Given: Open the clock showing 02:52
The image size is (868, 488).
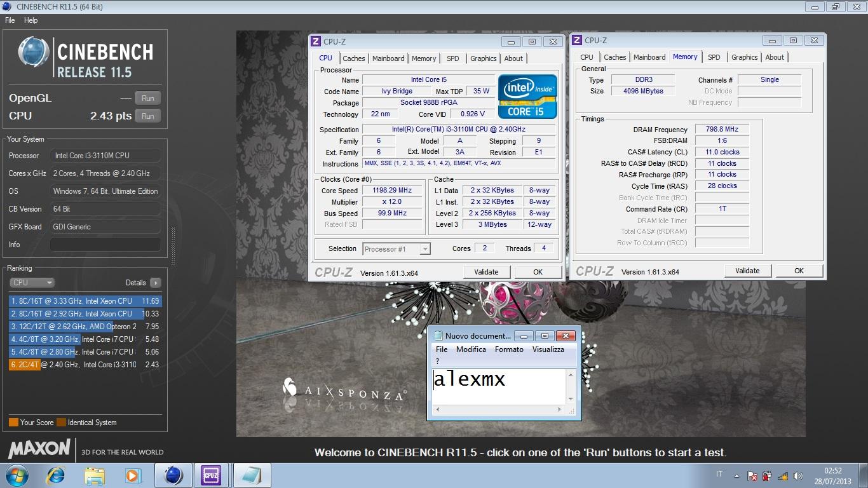Looking at the screenshot, I should (x=833, y=476).
